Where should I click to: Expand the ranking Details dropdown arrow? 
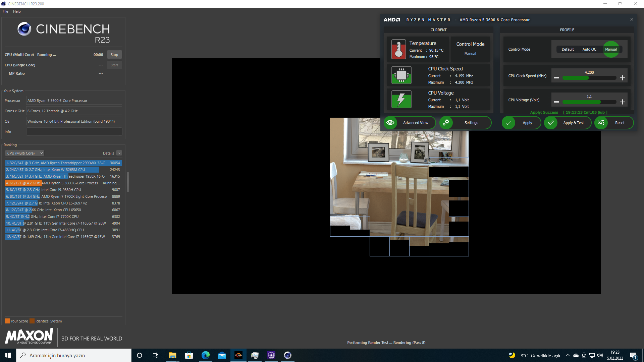click(x=119, y=153)
